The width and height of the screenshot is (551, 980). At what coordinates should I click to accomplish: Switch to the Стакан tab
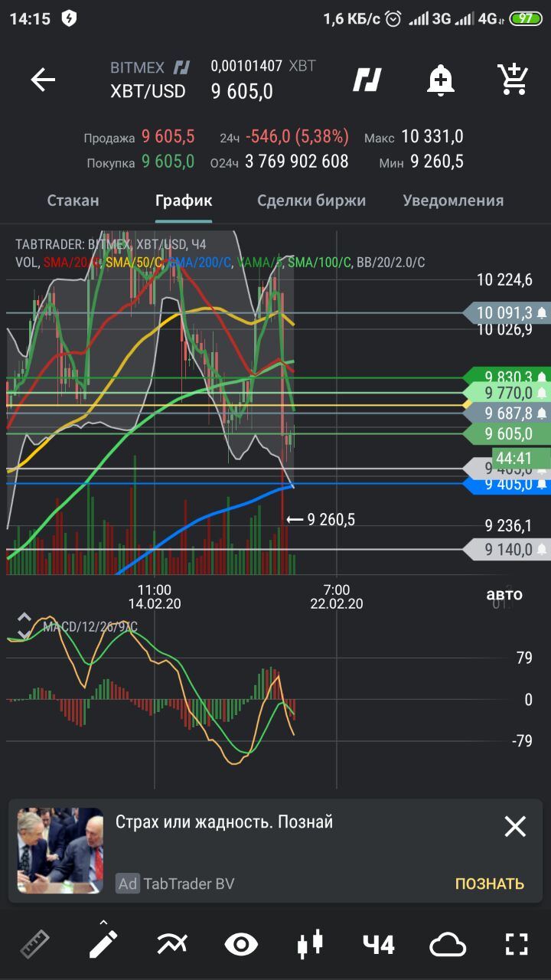click(x=73, y=201)
